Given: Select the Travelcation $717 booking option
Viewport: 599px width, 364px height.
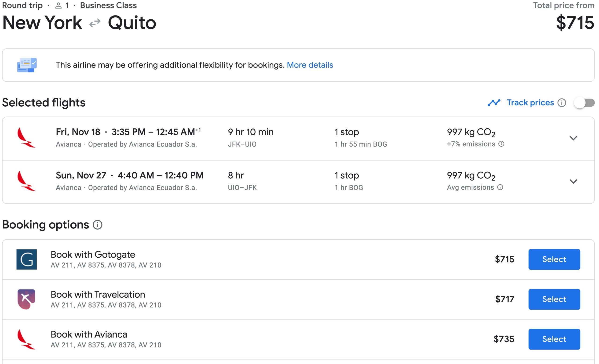Looking at the screenshot, I should click(554, 299).
